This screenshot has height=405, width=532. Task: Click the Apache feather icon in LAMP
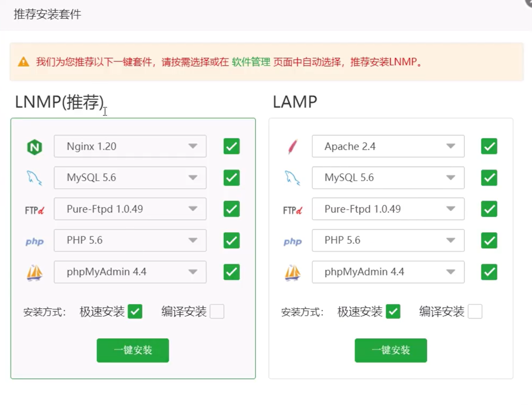(x=293, y=147)
